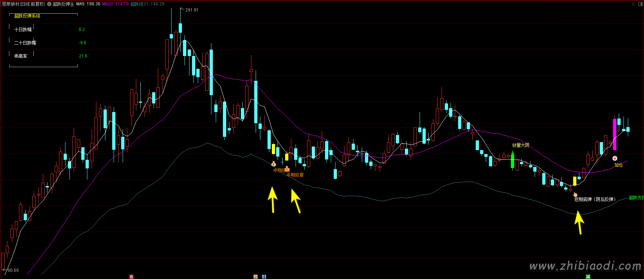
Task: Click the 291.91 peak price label
Action: (x=192, y=10)
